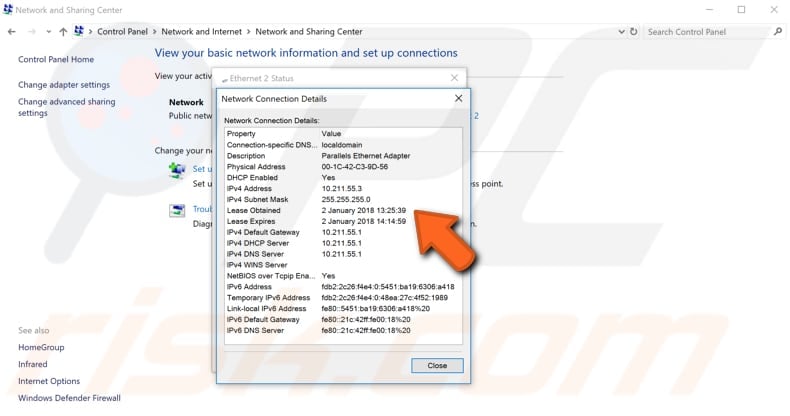The height and width of the screenshot is (416, 790).
Task: Select the IPv4 Default Gateway row
Action: click(x=343, y=232)
